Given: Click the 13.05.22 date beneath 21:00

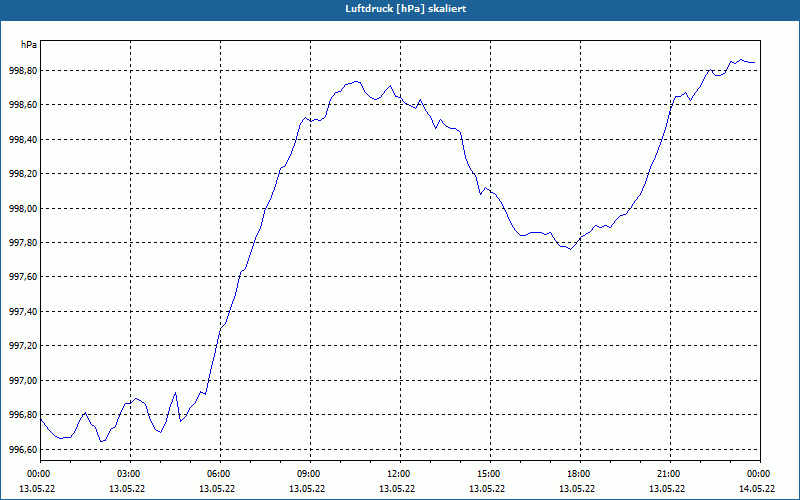Looking at the screenshot, I should 666,488.
